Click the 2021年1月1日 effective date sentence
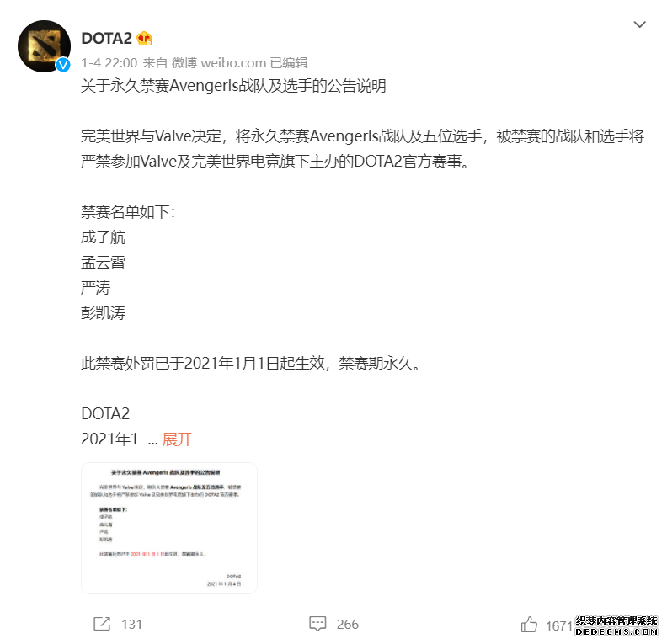Viewport: 667px width, 644px height. click(x=251, y=364)
